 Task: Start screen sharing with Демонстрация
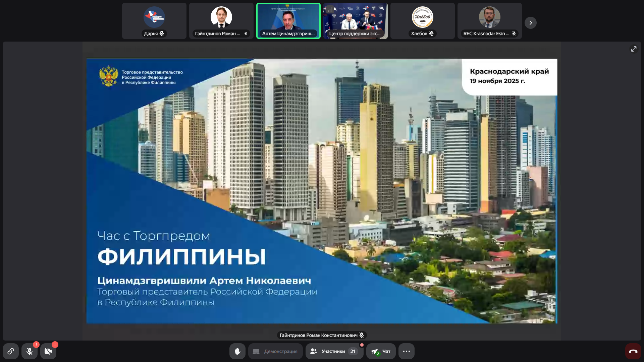coord(275,351)
